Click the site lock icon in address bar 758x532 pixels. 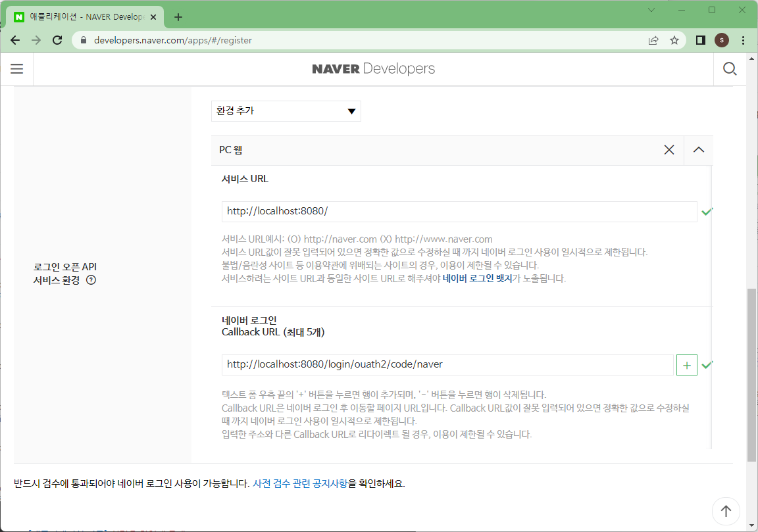click(83, 40)
